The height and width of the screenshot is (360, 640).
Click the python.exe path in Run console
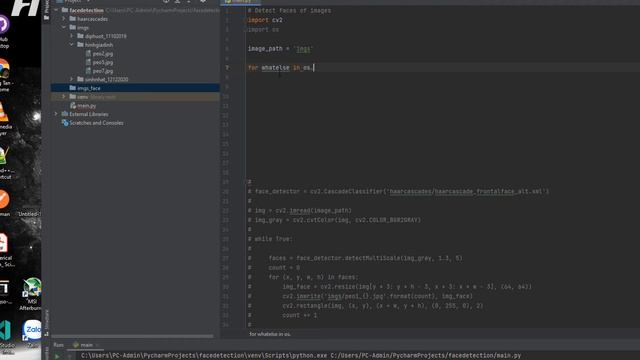coord(204,356)
